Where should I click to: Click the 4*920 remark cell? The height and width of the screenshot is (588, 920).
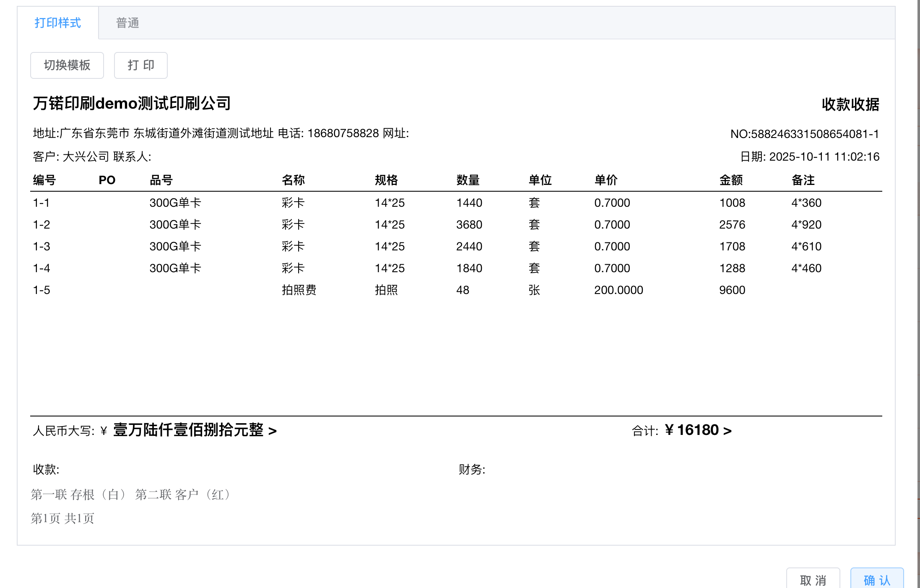[x=806, y=225]
